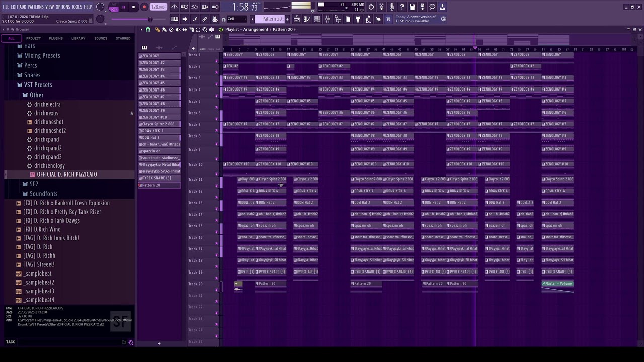The width and height of the screenshot is (644, 362).
Task: Add a new pattern with plus button
Action: click(x=288, y=19)
